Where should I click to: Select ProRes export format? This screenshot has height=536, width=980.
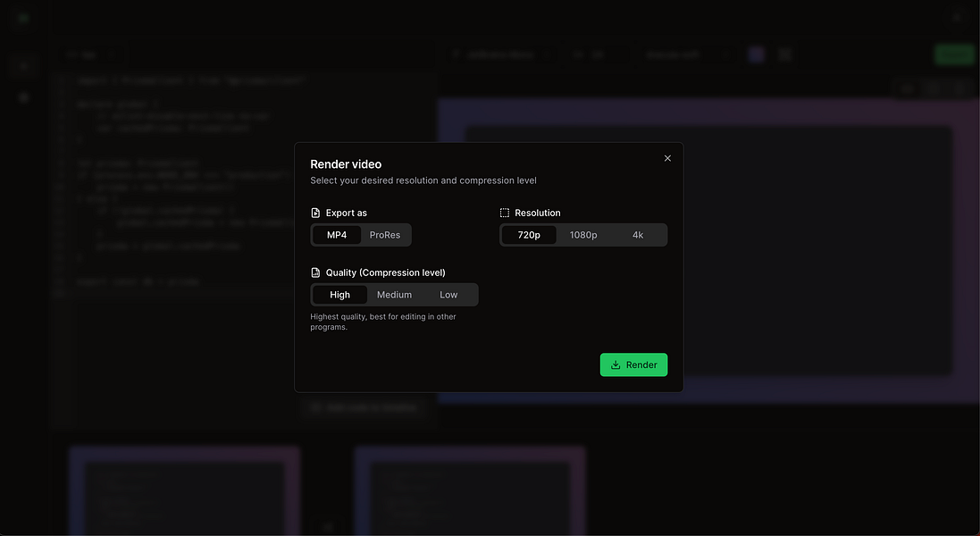385,235
